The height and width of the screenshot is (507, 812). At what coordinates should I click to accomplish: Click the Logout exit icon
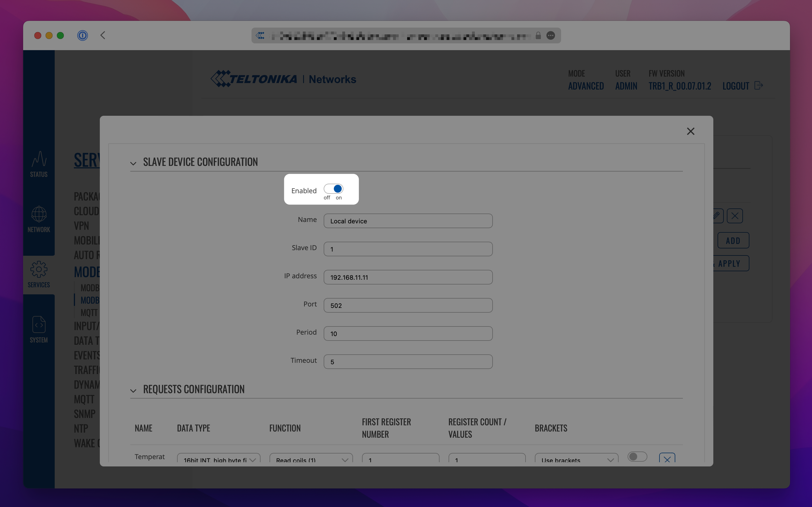758,86
